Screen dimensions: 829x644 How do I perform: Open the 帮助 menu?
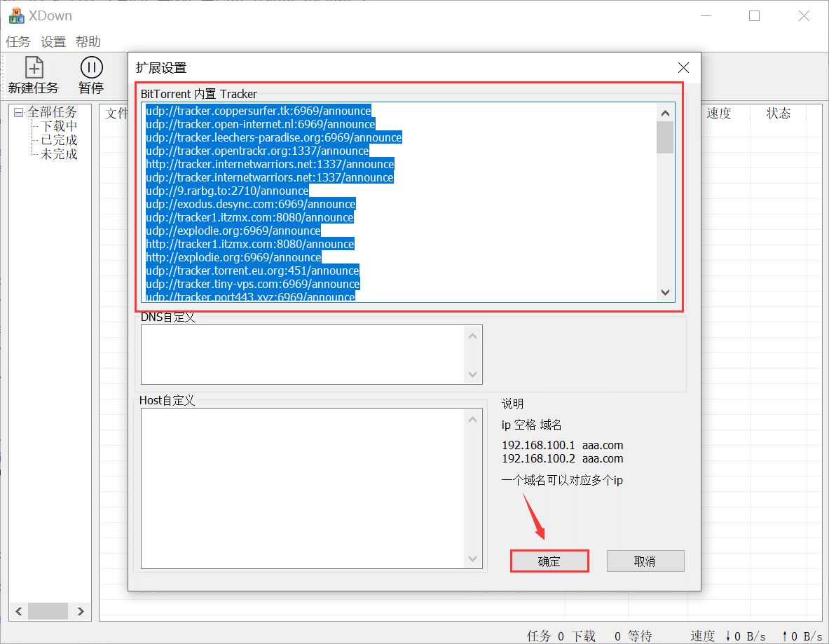(88, 41)
